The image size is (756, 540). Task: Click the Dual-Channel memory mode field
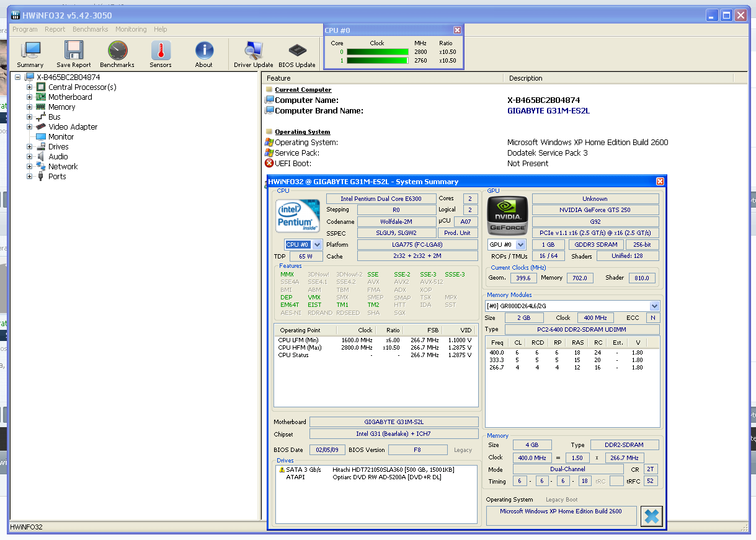coord(569,469)
